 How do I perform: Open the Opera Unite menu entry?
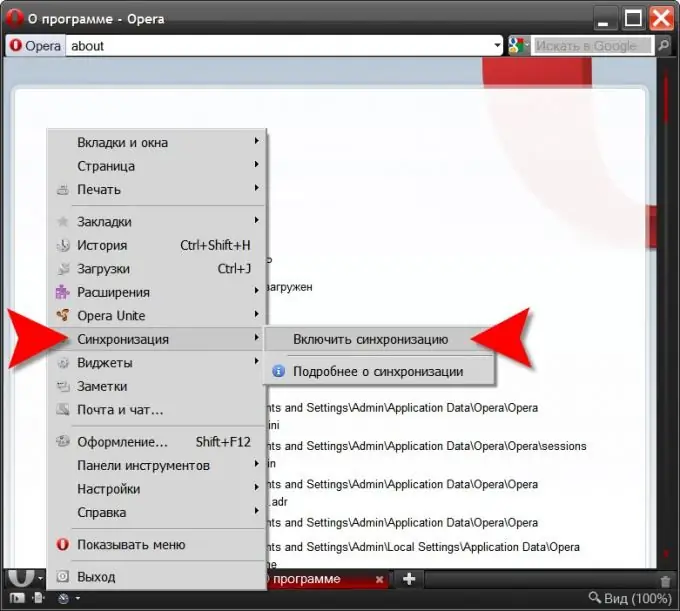[x=157, y=315]
